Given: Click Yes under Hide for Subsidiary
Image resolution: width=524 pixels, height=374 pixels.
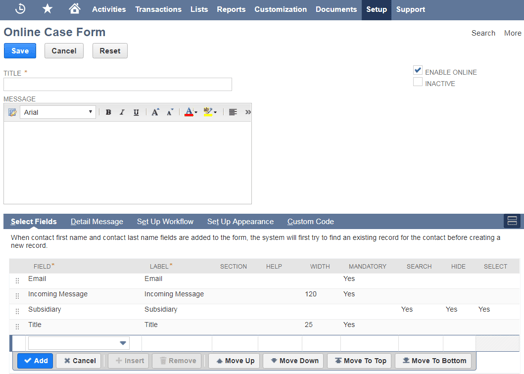Looking at the screenshot, I should [451, 309].
